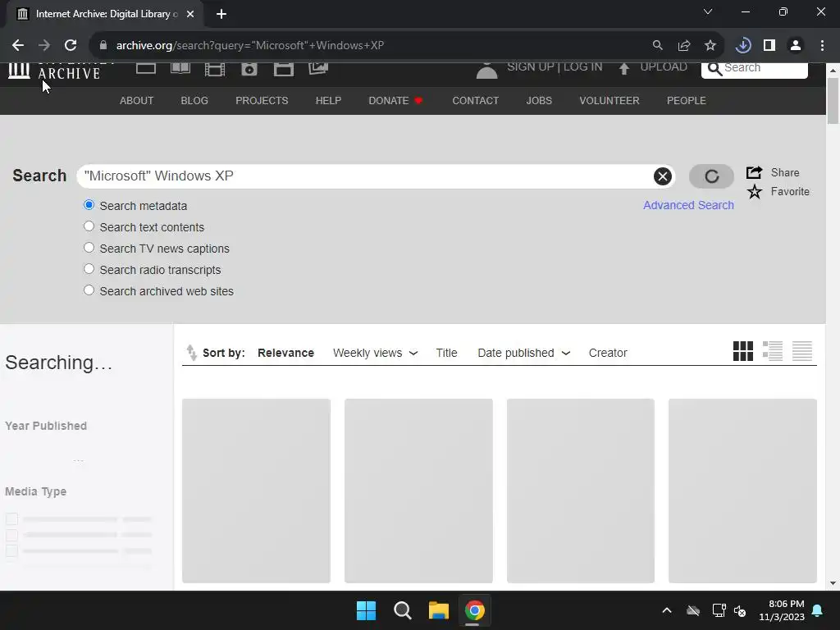Sort results by Title
Viewport: 840px width, 630px height.
pos(446,353)
